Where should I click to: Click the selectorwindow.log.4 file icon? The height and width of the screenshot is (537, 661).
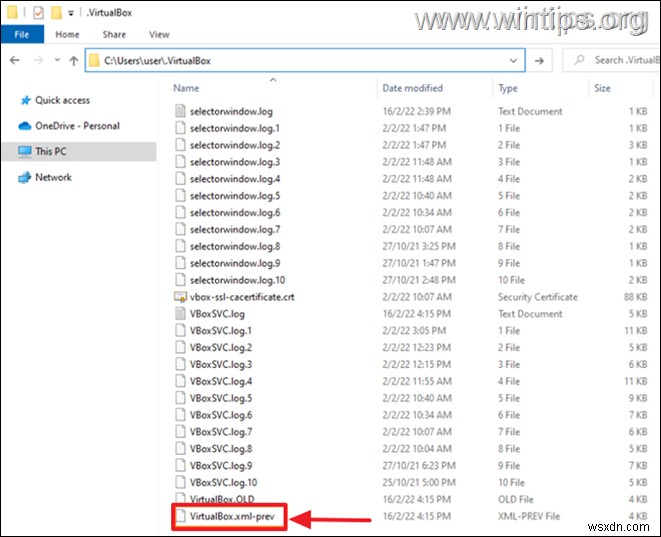pos(180,179)
